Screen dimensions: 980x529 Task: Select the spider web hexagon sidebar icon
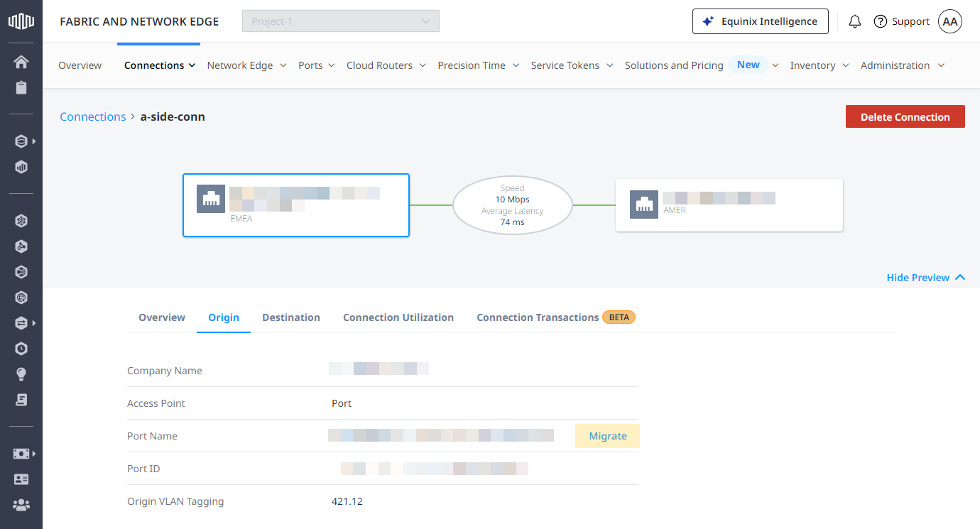[21, 221]
